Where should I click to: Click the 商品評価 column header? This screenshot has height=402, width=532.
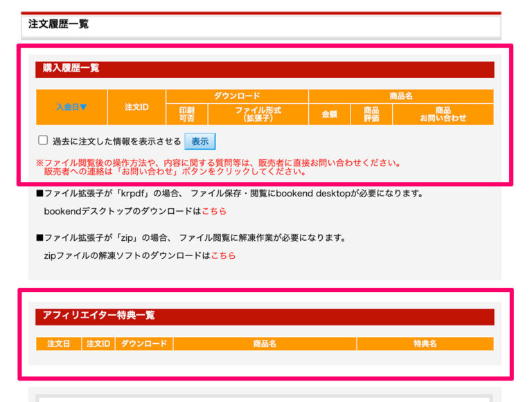point(371,114)
